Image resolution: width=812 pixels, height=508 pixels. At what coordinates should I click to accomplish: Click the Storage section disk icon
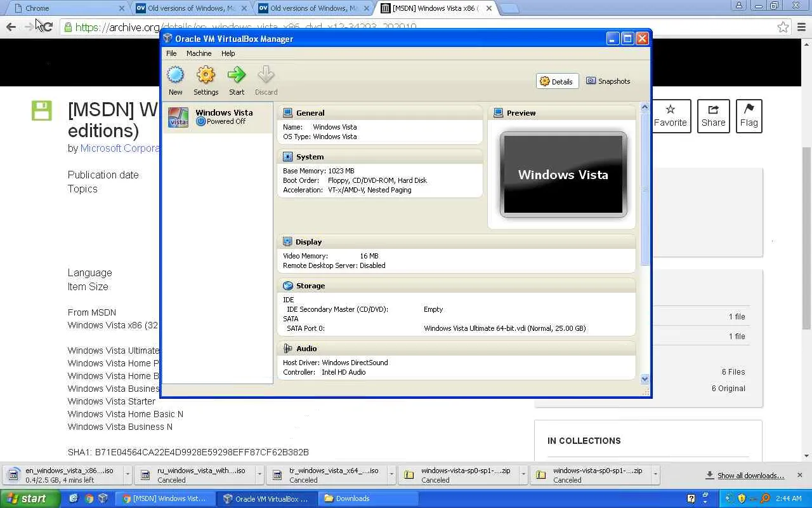click(287, 286)
